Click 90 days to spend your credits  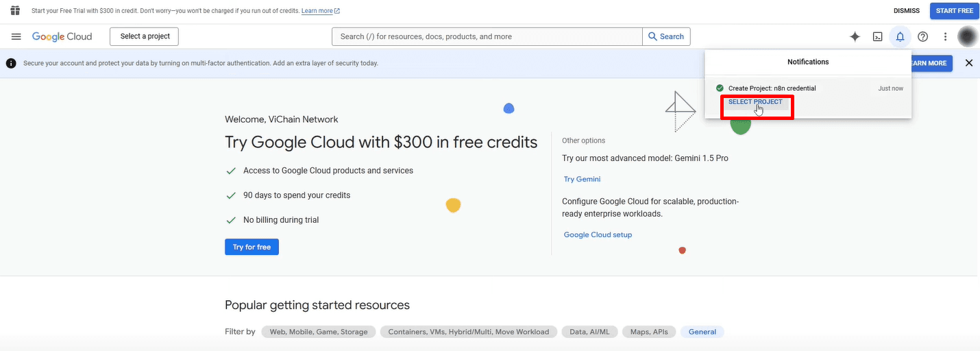[297, 195]
